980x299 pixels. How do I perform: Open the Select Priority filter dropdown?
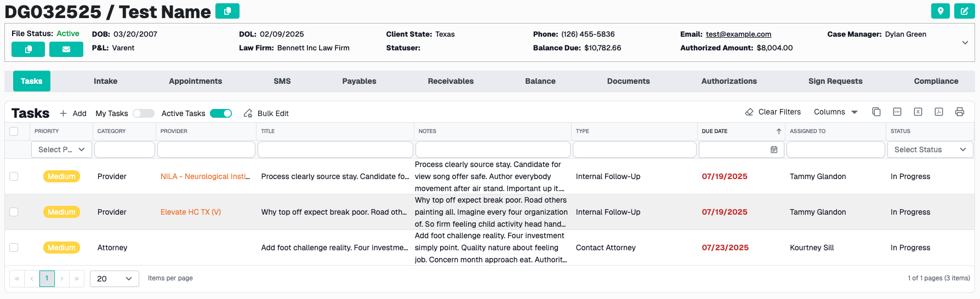coord(61,150)
